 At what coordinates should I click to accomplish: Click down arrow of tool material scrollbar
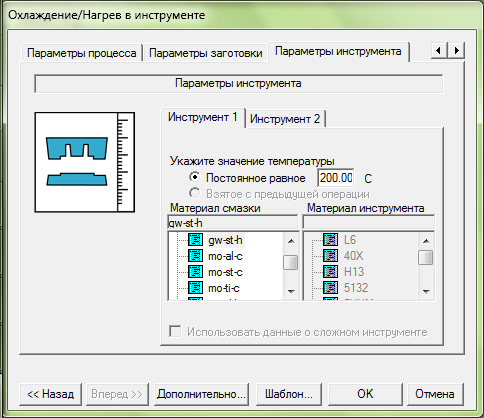tap(426, 291)
